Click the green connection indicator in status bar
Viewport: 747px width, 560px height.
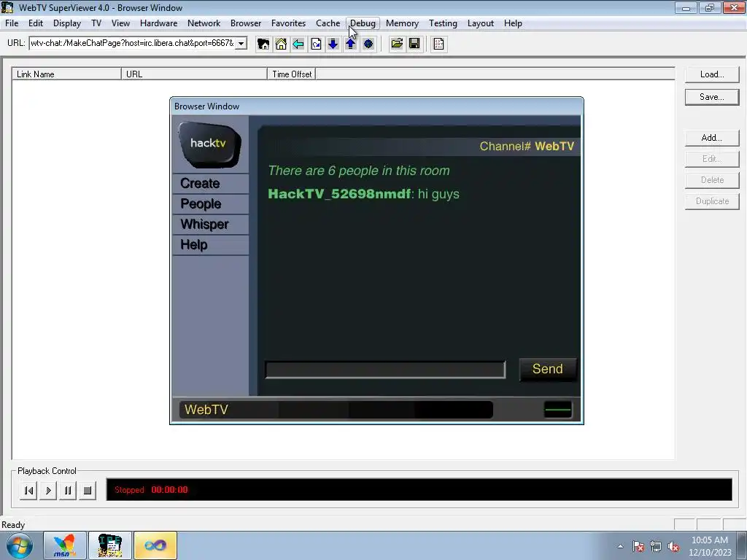point(558,410)
